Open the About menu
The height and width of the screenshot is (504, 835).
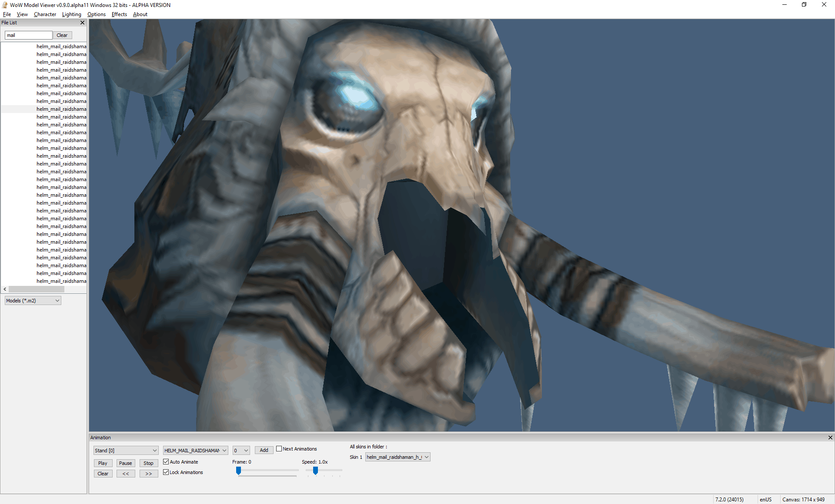coord(140,14)
